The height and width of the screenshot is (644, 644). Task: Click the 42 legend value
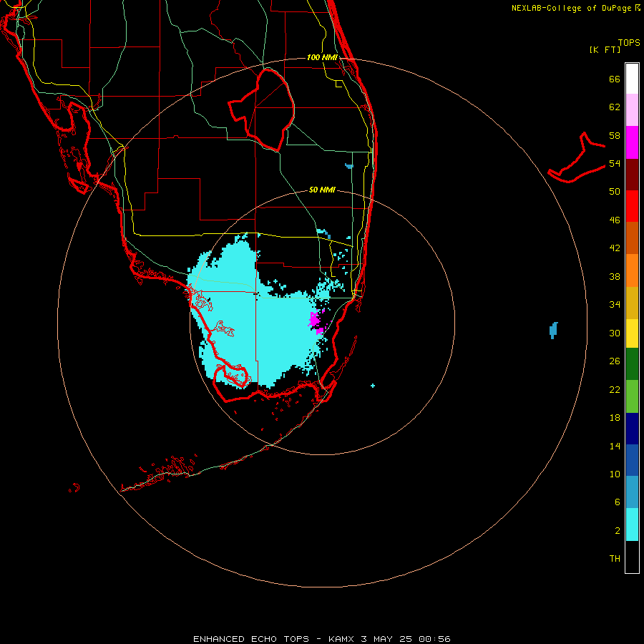pyautogui.click(x=615, y=248)
